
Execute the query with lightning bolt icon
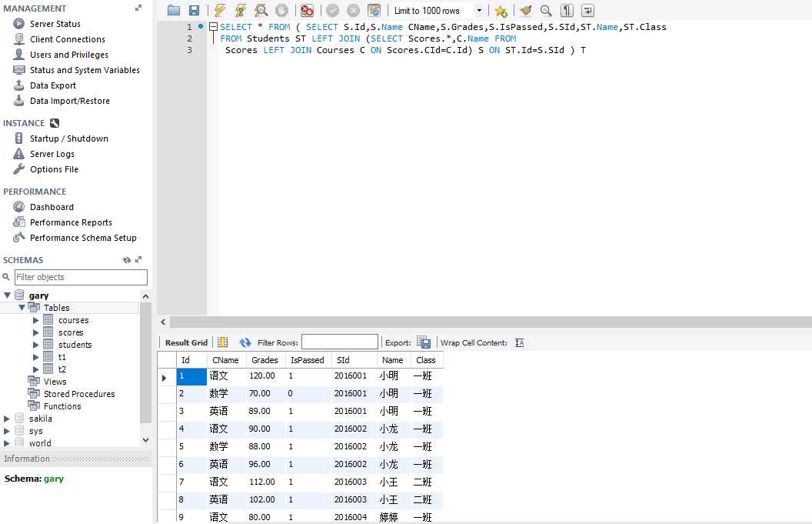click(x=220, y=10)
